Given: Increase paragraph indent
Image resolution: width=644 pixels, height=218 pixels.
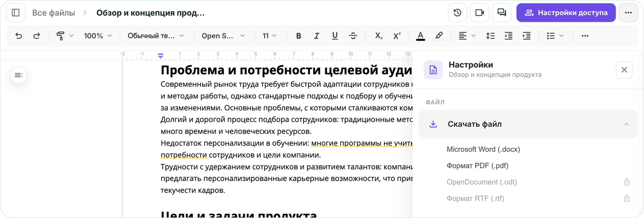Looking at the screenshot, I should point(527,36).
